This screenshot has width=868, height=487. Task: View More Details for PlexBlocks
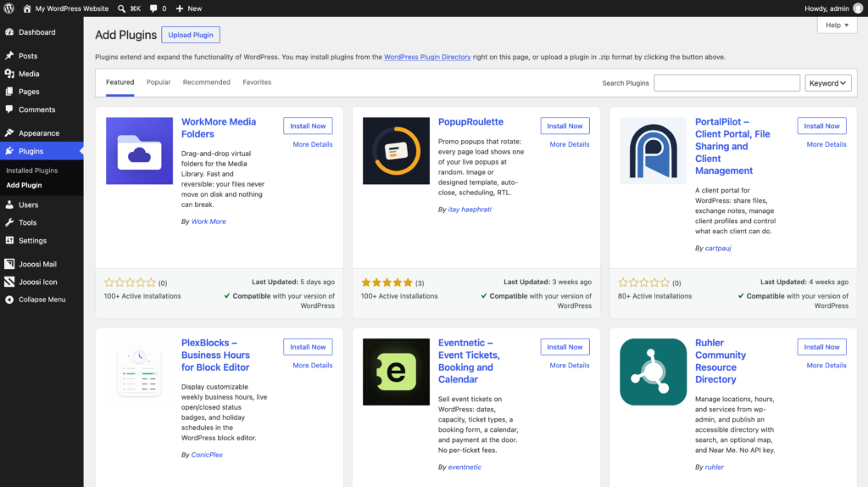point(313,365)
